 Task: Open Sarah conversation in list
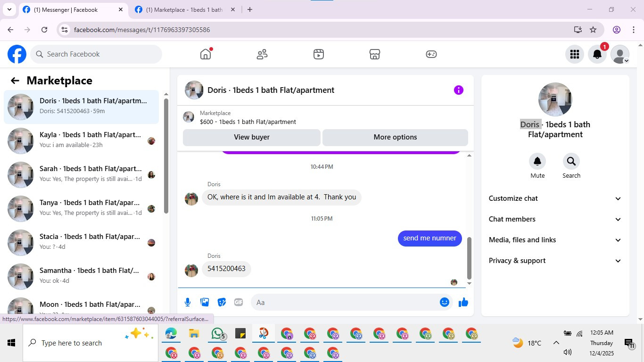tap(82, 175)
